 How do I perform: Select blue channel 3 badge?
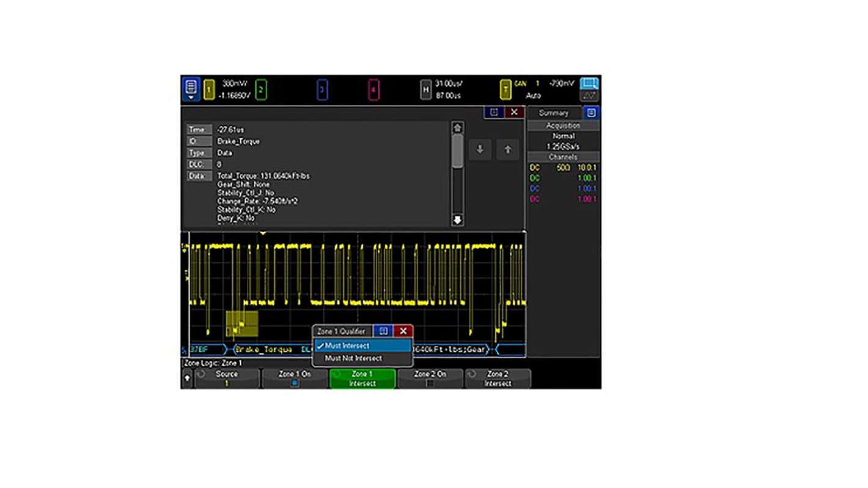pos(322,90)
